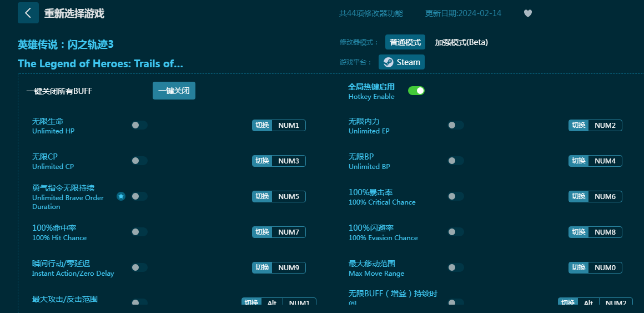Click 切换 button for NUM4 hotkey
The height and width of the screenshot is (313, 644).
tap(578, 161)
